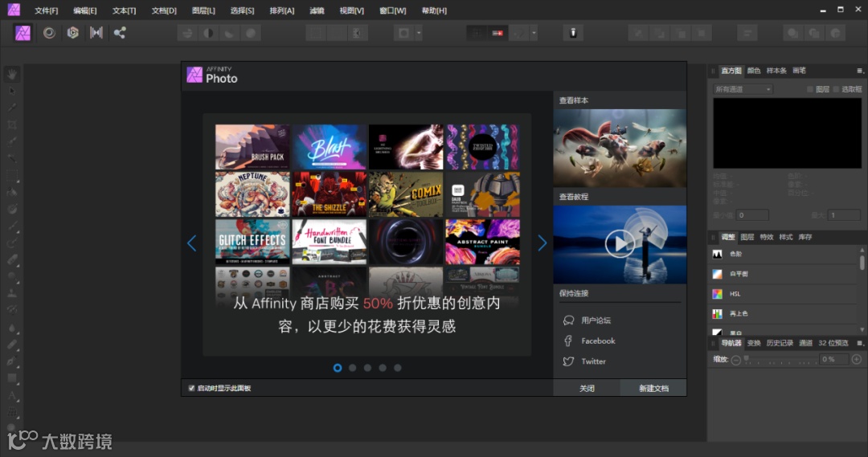The width and height of the screenshot is (868, 457).
Task: Open the quick mask dropdown arrow
Action: coord(419,34)
